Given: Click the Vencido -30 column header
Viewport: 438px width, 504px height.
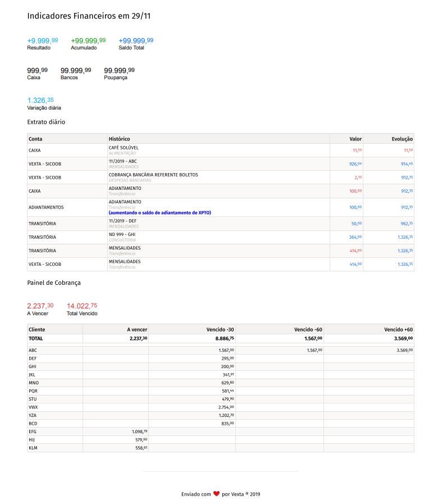Looking at the screenshot, I should coord(220,329).
